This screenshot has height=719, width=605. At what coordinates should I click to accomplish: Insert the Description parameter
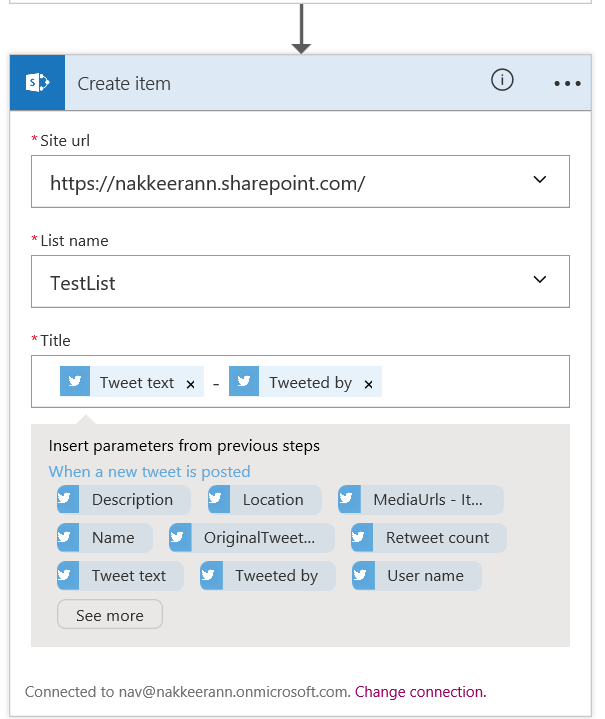coord(123,500)
